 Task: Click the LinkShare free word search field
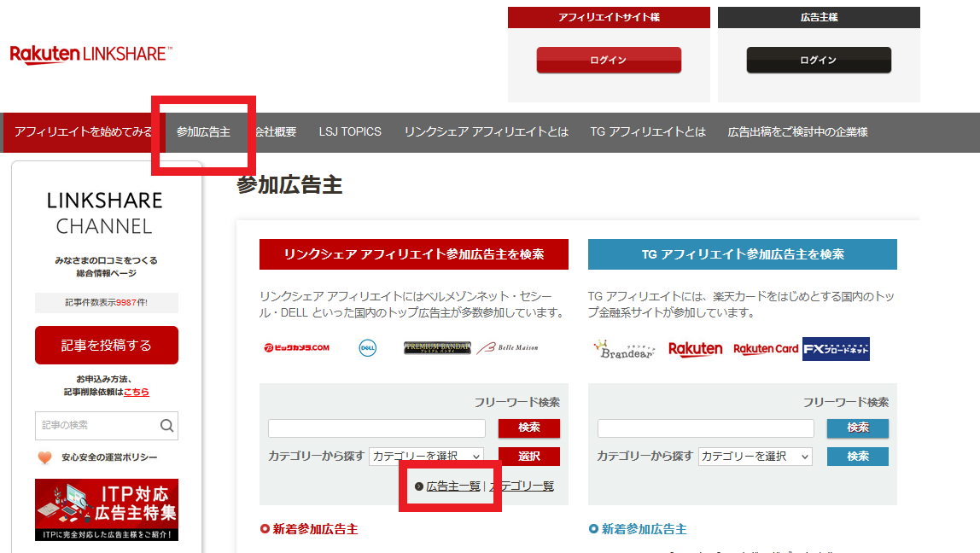click(376, 428)
